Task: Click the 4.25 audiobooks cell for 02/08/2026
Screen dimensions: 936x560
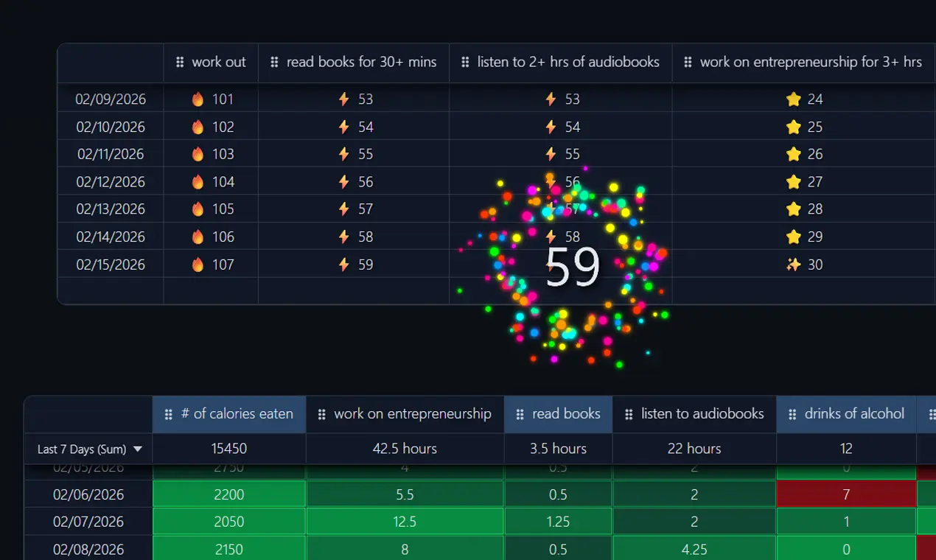Action: point(694,550)
